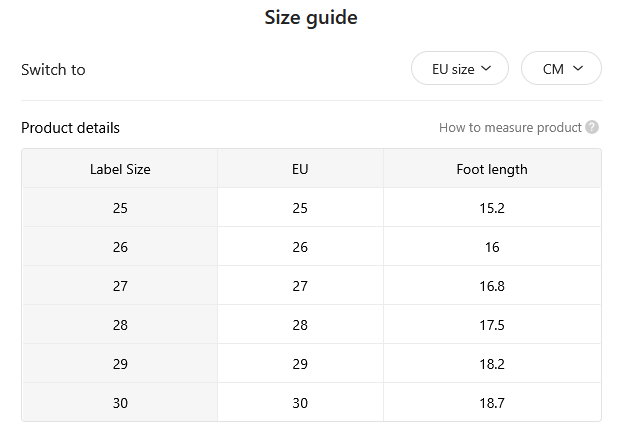Viewport: 621px width, 433px height.
Task: Click the foot length 17.5 cell
Action: click(x=492, y=324)
